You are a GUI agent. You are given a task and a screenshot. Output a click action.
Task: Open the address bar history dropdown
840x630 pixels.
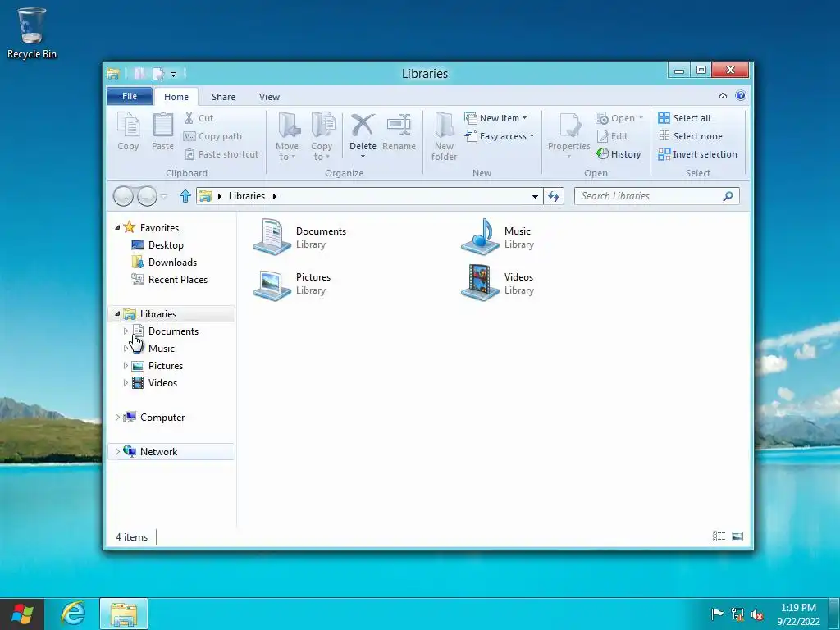pos(535,197)
